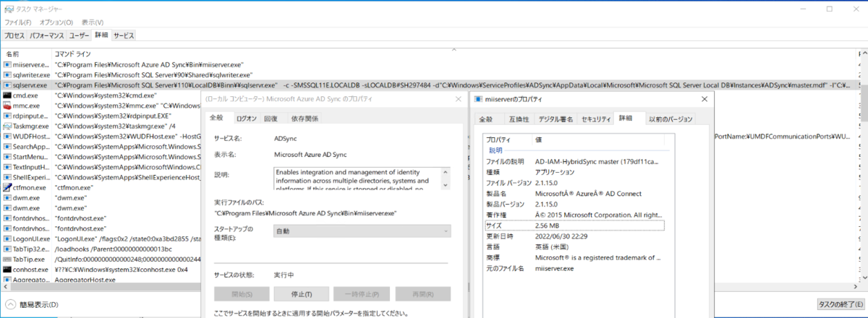Switch to the プロセス tab
Screen dimensions: 868x318
coord(14,35)
